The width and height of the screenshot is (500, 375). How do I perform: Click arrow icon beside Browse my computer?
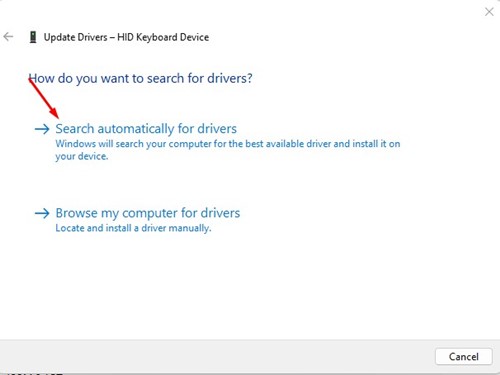(42, 213)
